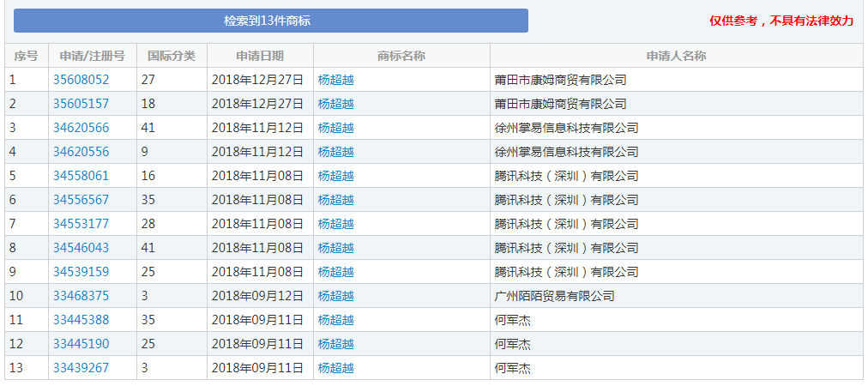Image resolution: width=868 pixels, height=386 pixels.
Task: Open application number 34556567 link
Action: tap(81, 200)
